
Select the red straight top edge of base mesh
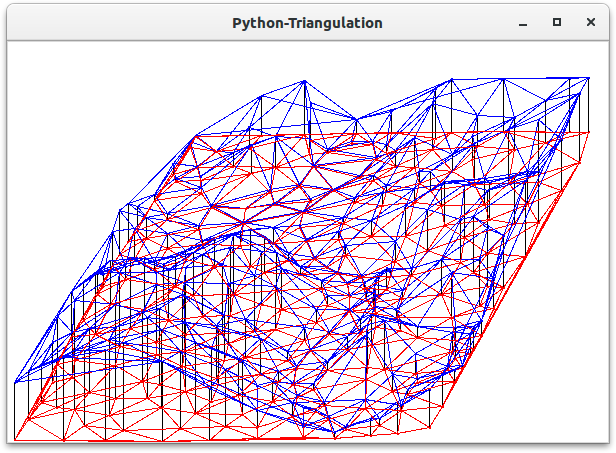click(390, 133)
